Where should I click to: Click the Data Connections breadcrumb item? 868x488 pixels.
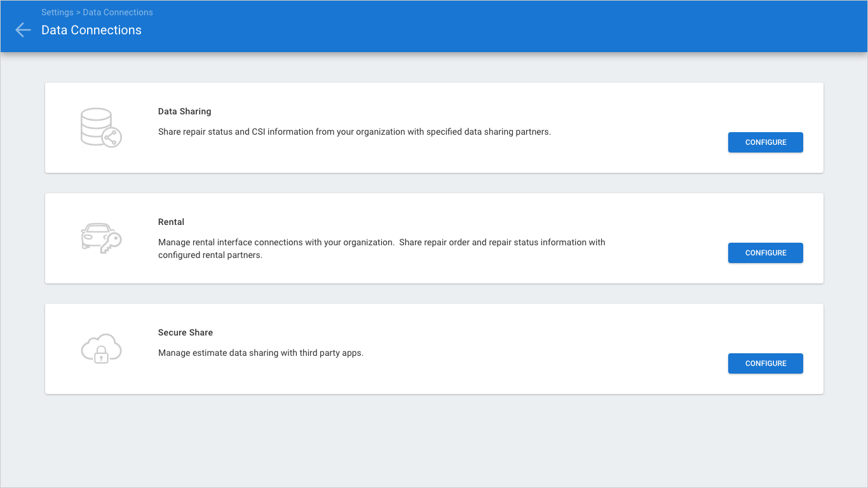(118, 12)
